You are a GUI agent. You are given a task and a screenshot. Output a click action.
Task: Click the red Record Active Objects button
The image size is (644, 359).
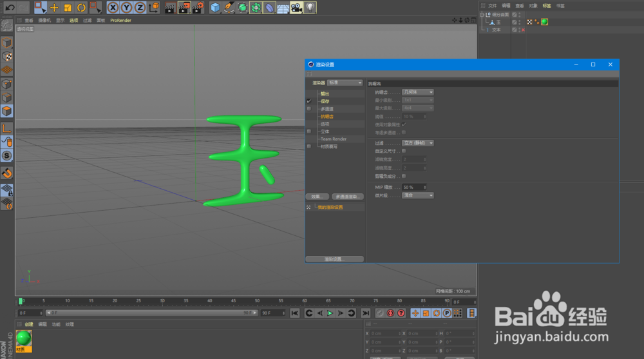point(390,313)
